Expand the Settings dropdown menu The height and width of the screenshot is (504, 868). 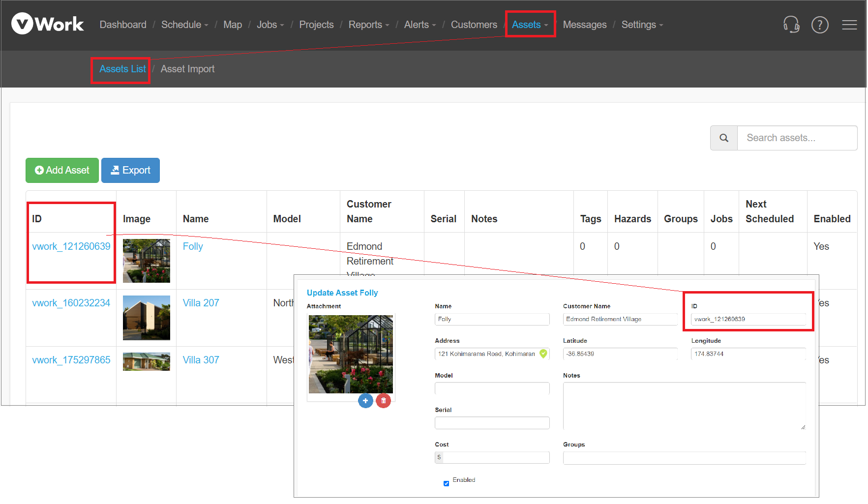click(642, 25)
